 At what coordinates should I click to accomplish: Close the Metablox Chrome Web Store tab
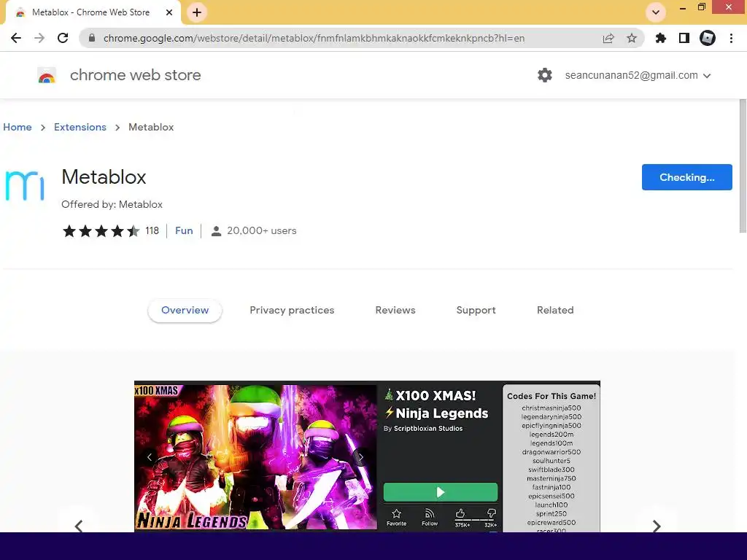[x=169, y=12]
